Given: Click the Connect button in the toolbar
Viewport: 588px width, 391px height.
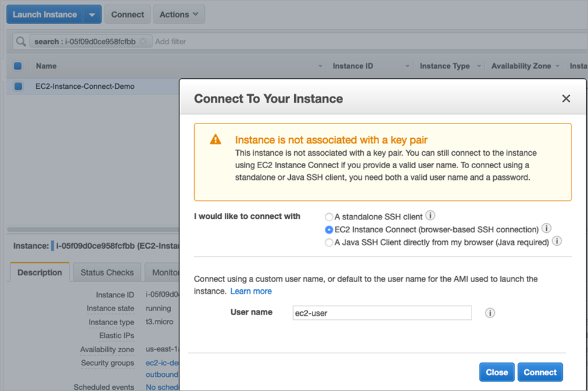Looking at the screenshot, I should tap(128, 15).
